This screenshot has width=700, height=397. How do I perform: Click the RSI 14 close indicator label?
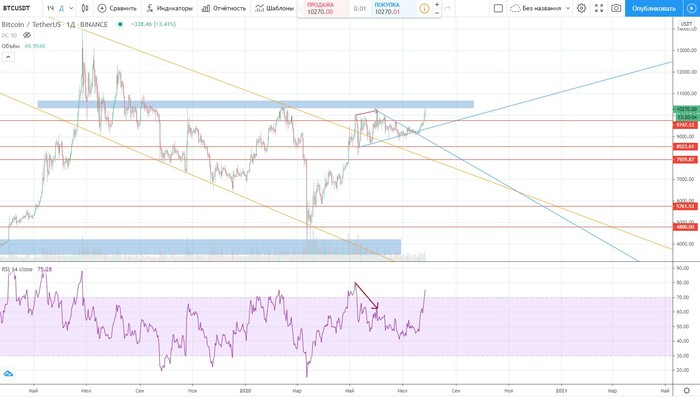(17, 269)
